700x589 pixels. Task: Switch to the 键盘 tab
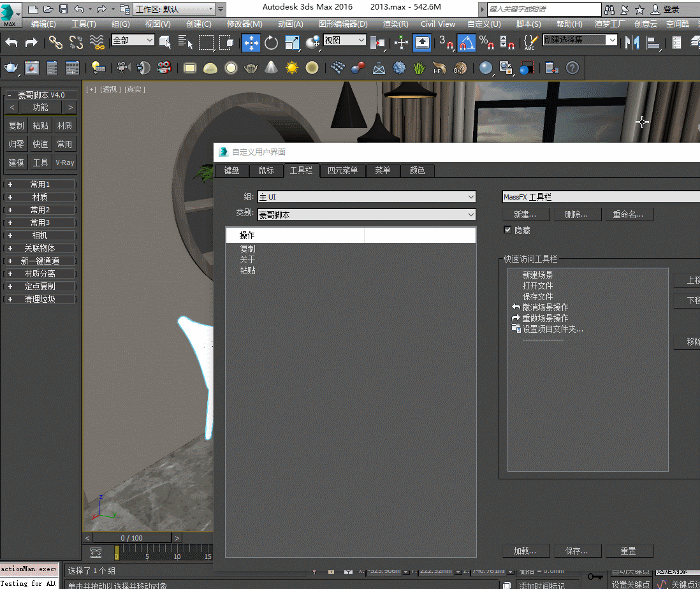(x=231, y=171)
